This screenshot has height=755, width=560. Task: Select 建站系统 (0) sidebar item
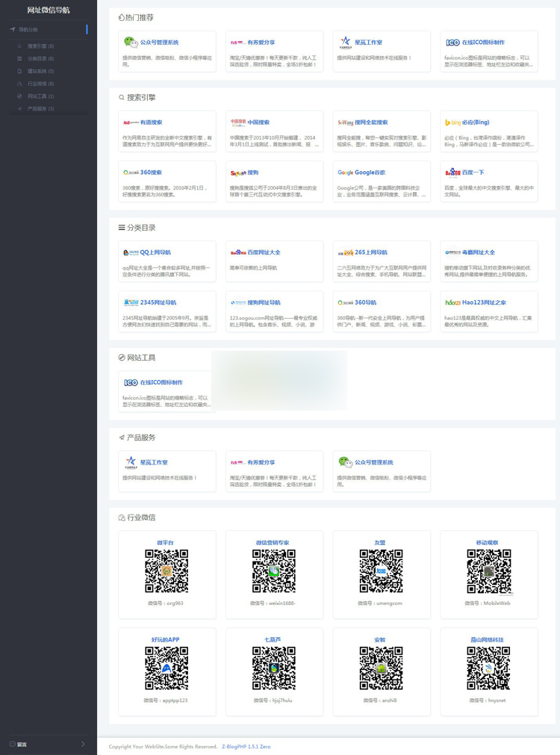tap(40, 71)
